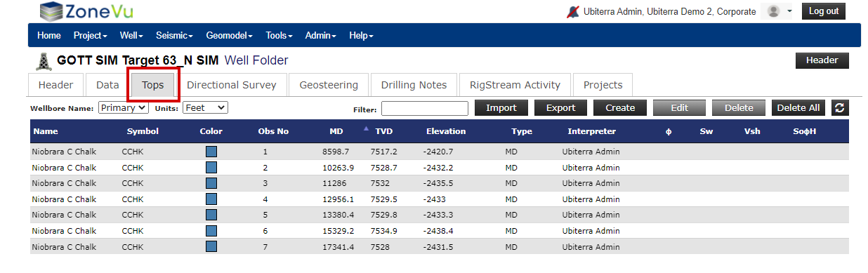Click the black Header button
Viewport: 868px width, 273px height.
coord(822,60)
